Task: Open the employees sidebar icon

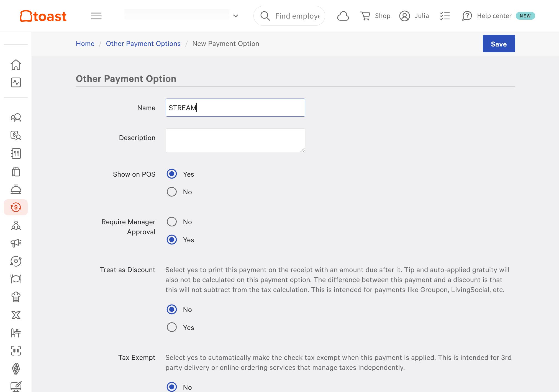Action: pos(16,118)
